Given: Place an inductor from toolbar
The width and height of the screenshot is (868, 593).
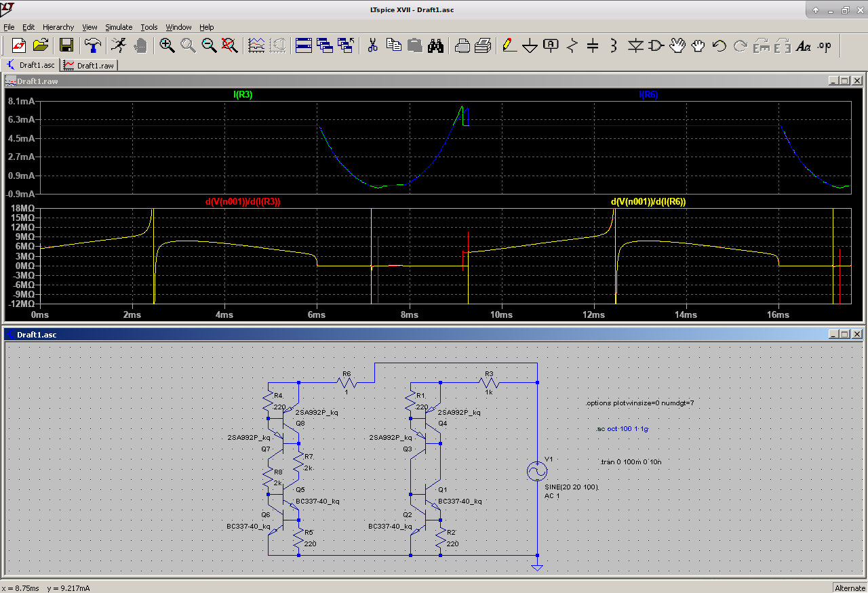Looking at the screenshot, I should (x=614, y=45).
